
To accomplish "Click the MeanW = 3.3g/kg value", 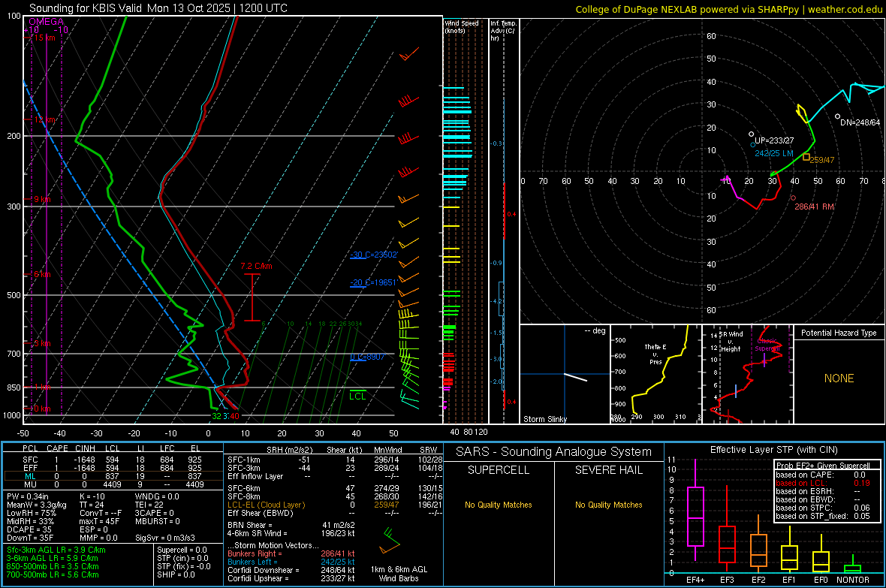I will 36,505.
